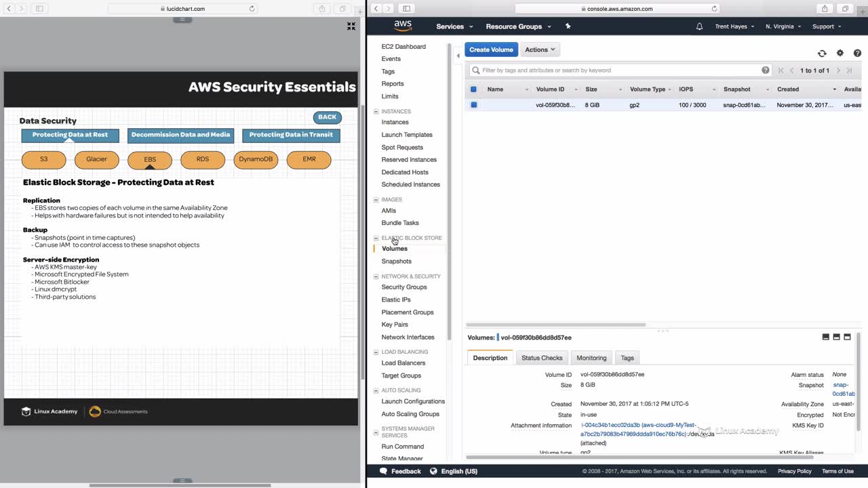Open the table settings gear icon
This screenshot has width=868, height=488.
840,53
